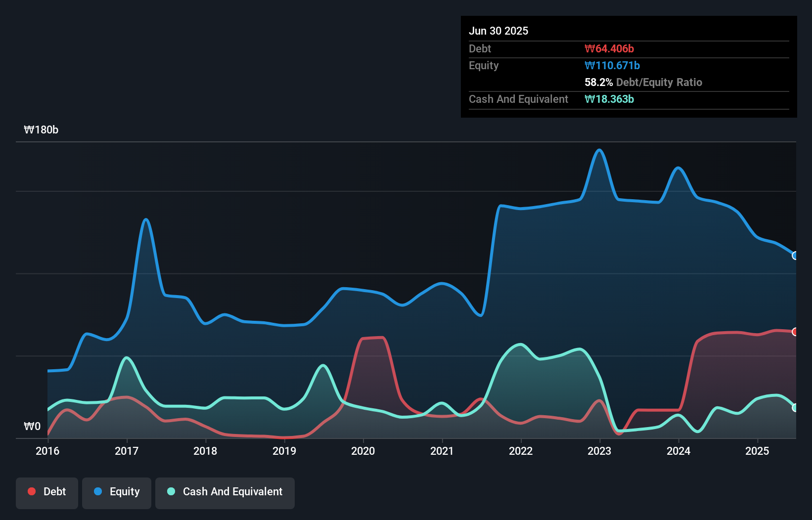Select the blue Equity endpoint marker on the chart
Screen dimensions: 812x520
(x=795, y=256)
